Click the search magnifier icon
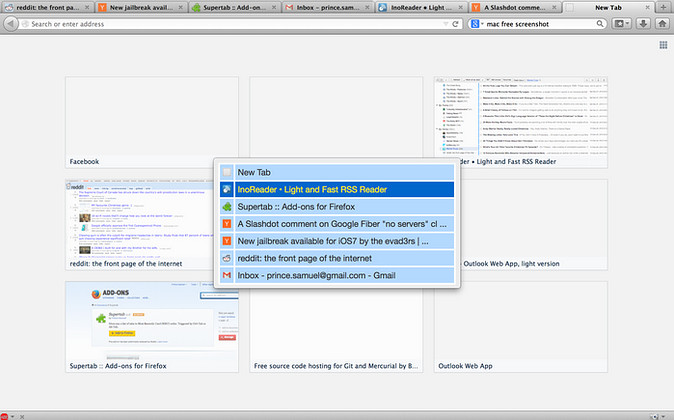674x420 pixels. (600, 24)
